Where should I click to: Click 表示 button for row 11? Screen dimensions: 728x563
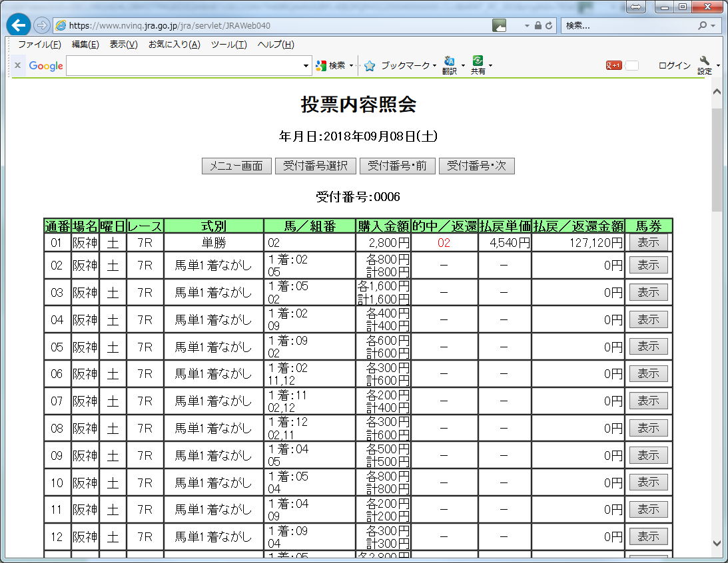click(x=649, y=509)
